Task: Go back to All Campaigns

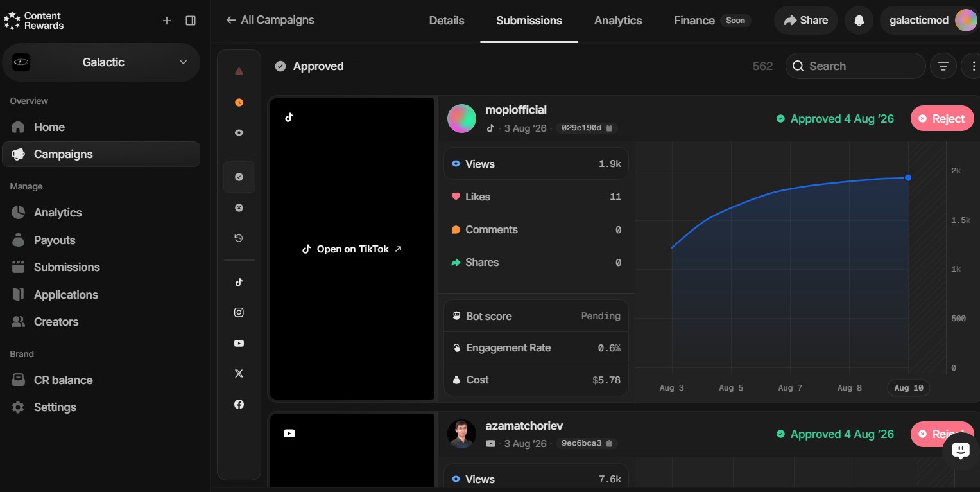Action: [x=270, y=20]
